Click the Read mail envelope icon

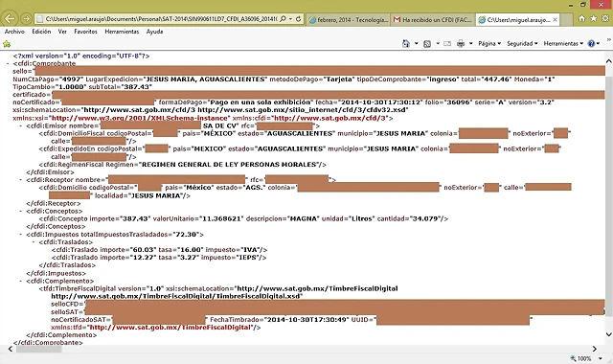(x=447, y=44)
